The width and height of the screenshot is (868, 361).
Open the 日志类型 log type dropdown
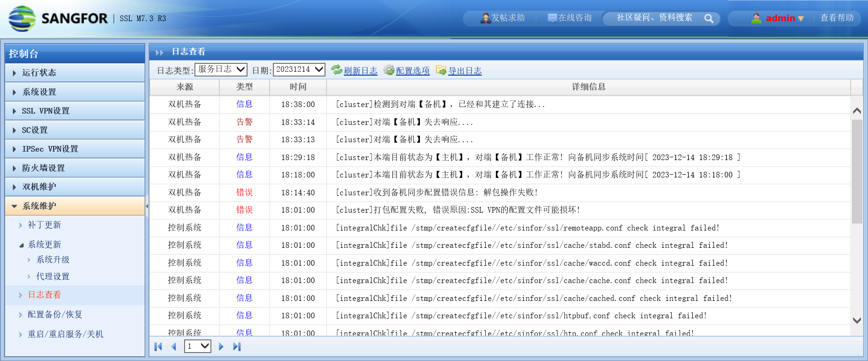(221, 69)
